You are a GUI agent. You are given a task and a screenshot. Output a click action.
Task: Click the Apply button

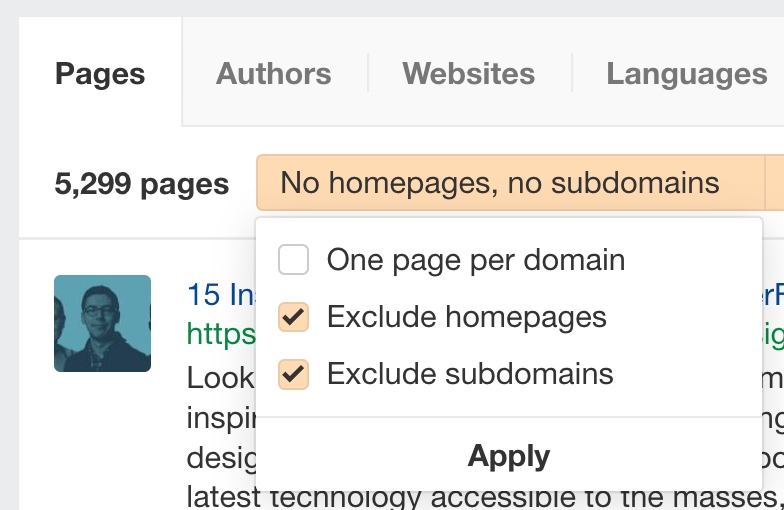point(509,456)
